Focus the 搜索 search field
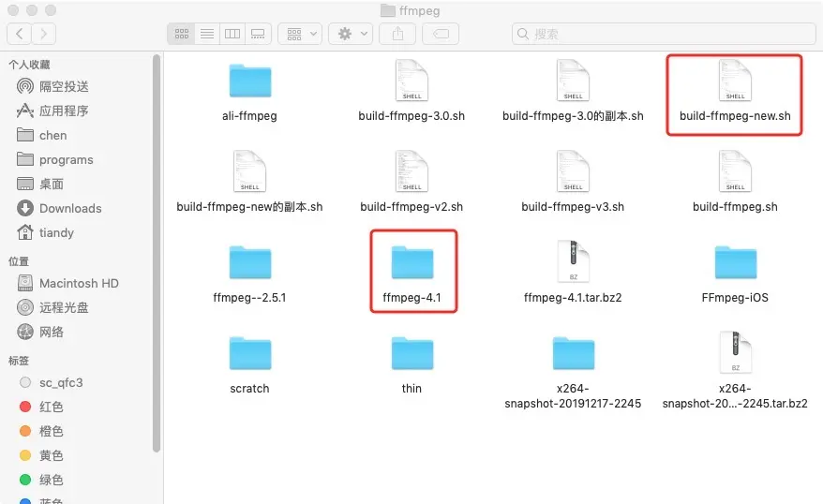Viewport: 823px width, 504px height. (x=664, y=34)
